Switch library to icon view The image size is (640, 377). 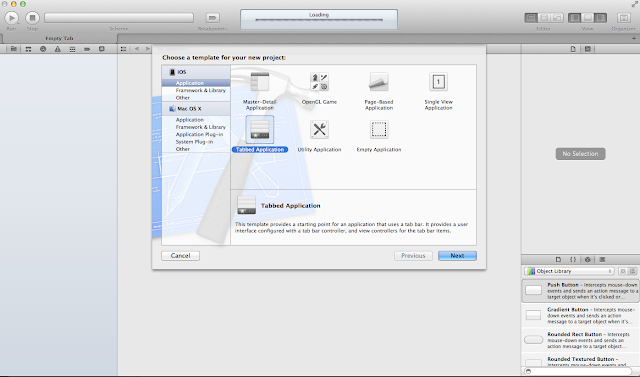pos(623,271)
